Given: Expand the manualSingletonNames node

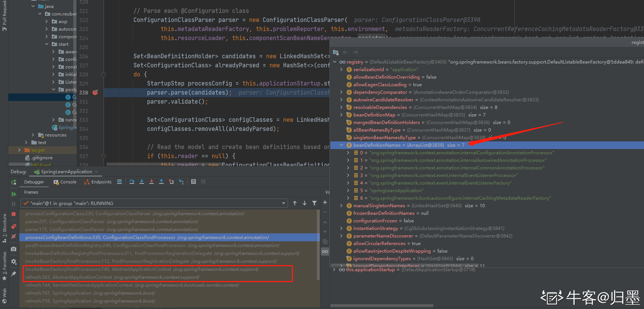Looking at the screenshot, I should point(342,206).
